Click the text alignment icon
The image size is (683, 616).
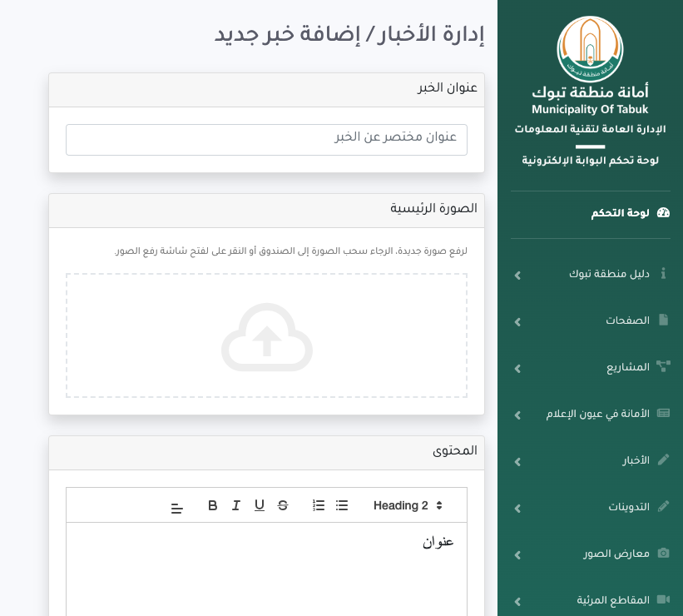point(177,507)
